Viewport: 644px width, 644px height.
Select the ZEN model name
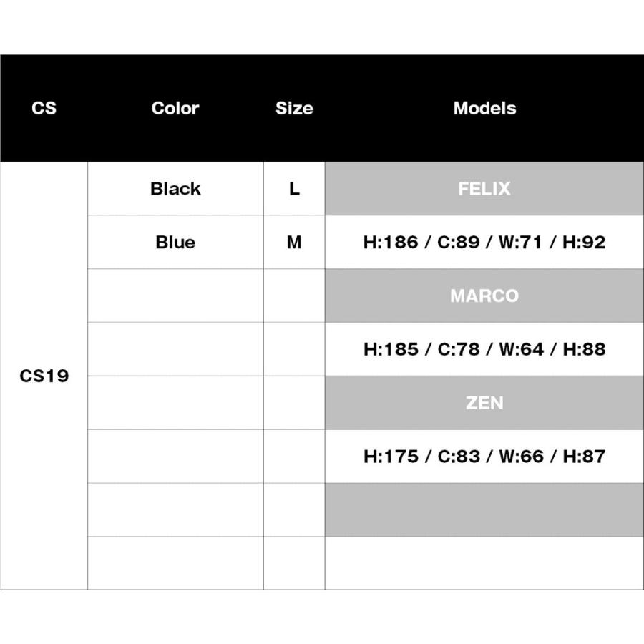(x=484, y=403)
